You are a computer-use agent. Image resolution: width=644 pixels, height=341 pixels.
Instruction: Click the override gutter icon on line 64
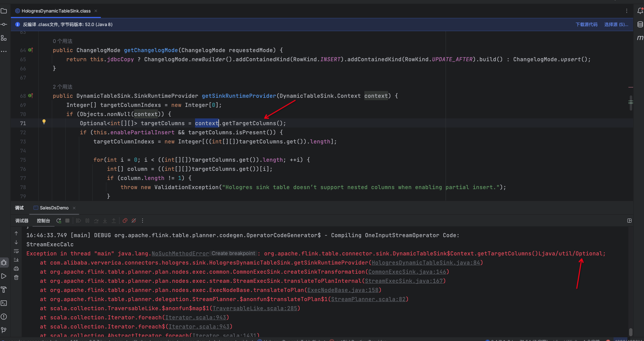30,50
